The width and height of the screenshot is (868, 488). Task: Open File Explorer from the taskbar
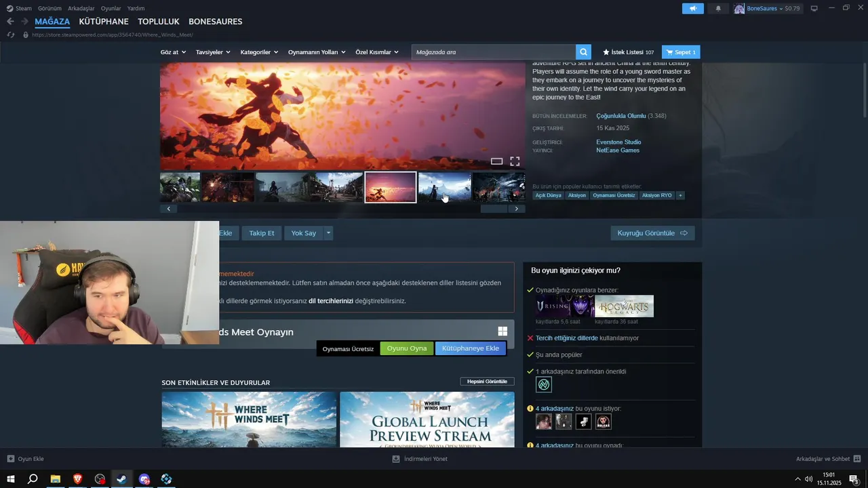pos(56,479)
